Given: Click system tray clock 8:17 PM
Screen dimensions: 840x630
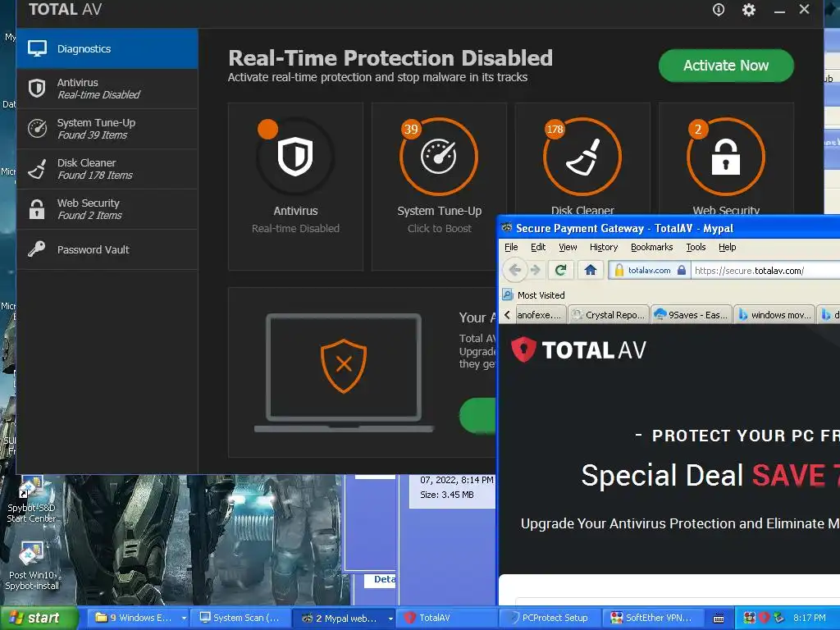Looking at the screenshot, I should (810, 618).
